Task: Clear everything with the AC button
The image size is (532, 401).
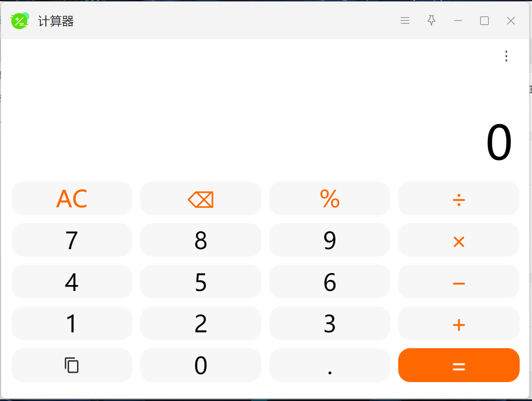Action: point(72,199)
